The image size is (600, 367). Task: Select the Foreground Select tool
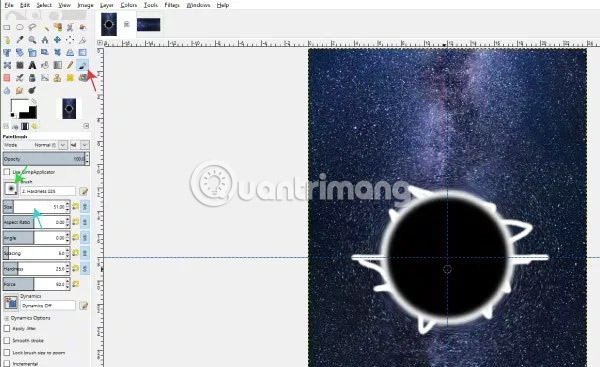click(83, 27)
